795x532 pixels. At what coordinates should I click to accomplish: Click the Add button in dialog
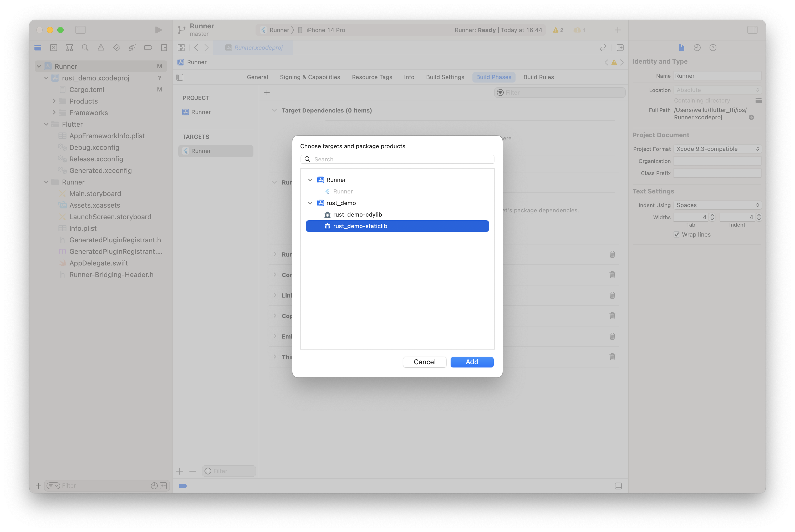coord(472,362)
